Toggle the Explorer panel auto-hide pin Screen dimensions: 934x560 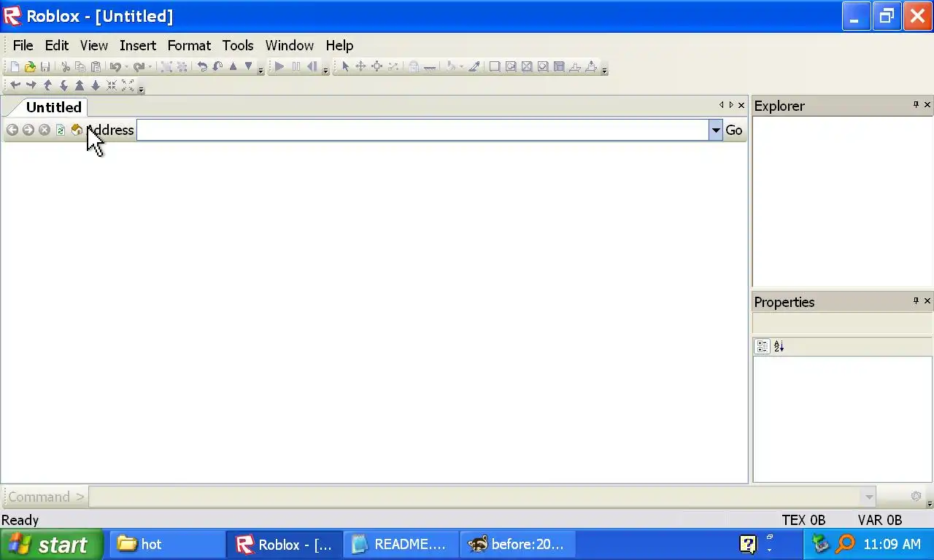click(916, 105)
